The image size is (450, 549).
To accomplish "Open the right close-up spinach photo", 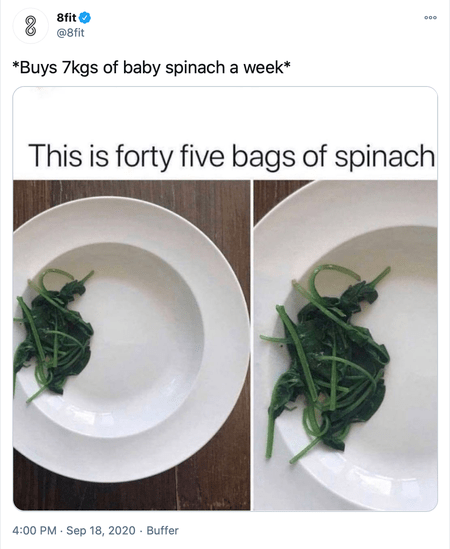I will 345,345.
